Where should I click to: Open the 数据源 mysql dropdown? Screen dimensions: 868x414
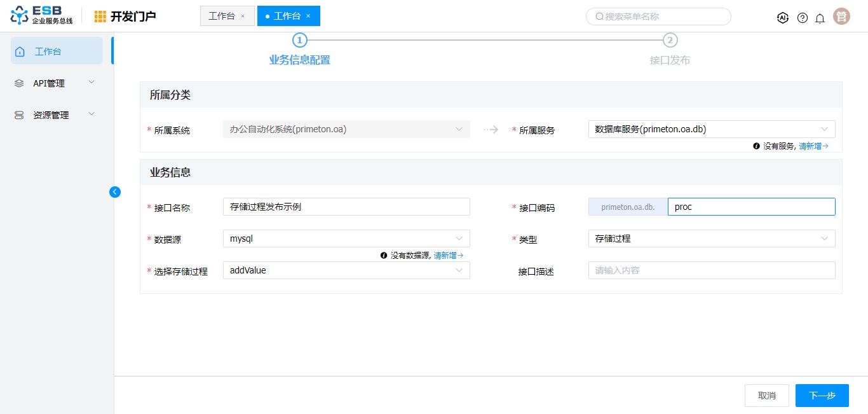pos(346,238)
